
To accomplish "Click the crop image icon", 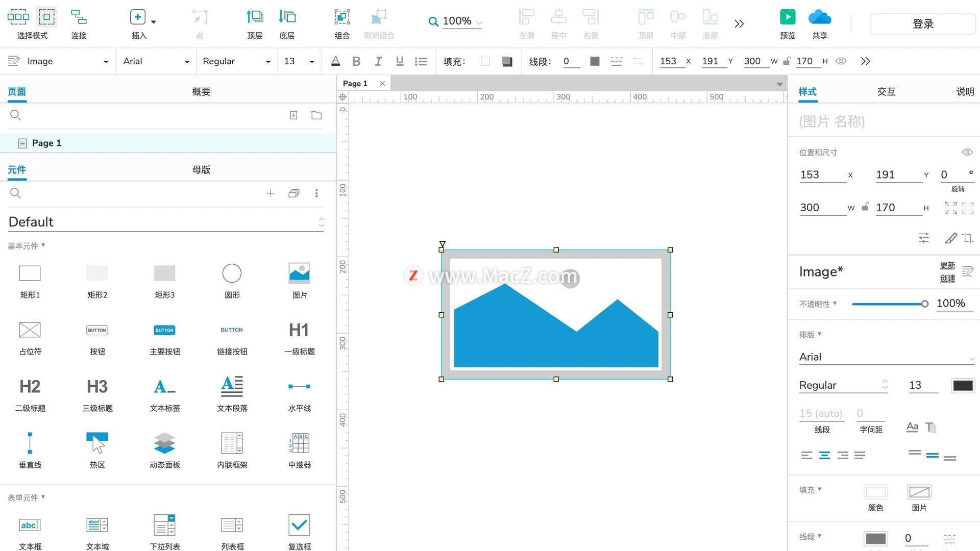I will pos(968,238).
